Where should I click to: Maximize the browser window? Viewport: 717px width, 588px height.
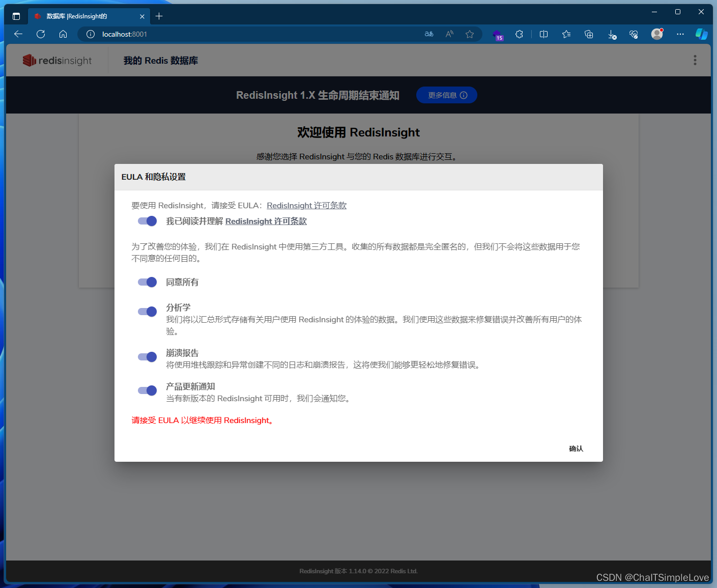[x=678, y=12]
